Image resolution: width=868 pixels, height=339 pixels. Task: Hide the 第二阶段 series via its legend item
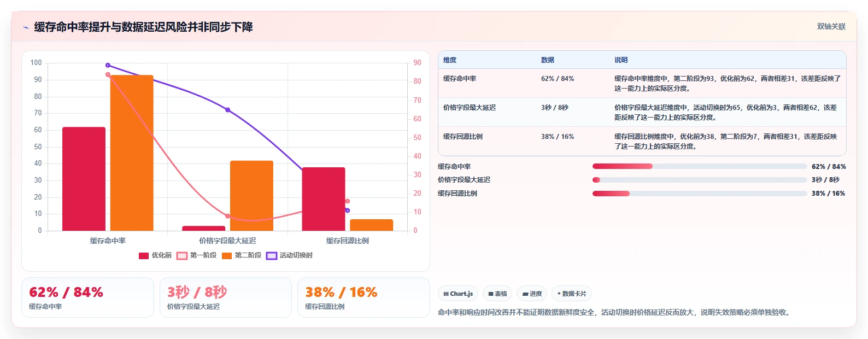pos(242,255)
